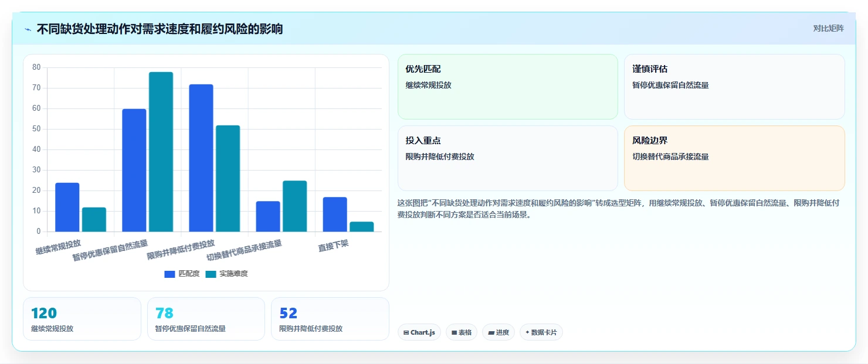The image size is (868, 364).
Task: Click the 匹配度 bar for 暂停优惠保留自然流量
Action: coord(134,171)
